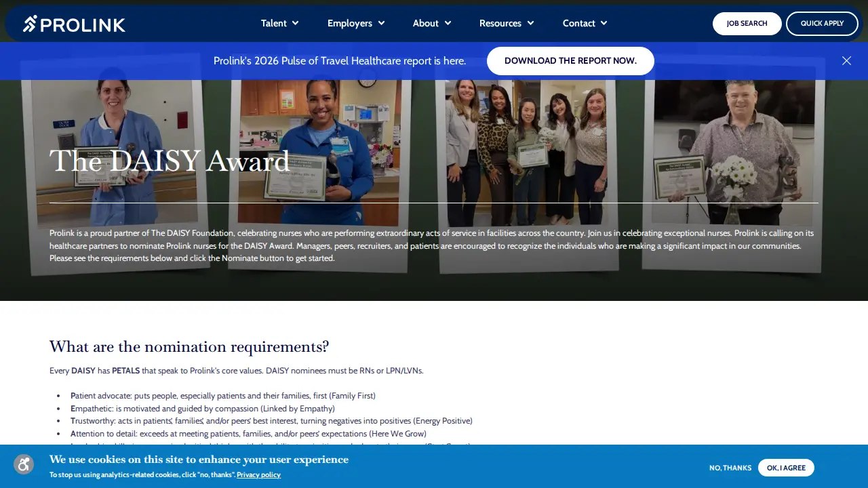Open the About menu item
This screenshot has width=868, height=488.
(x=426, y=23)
